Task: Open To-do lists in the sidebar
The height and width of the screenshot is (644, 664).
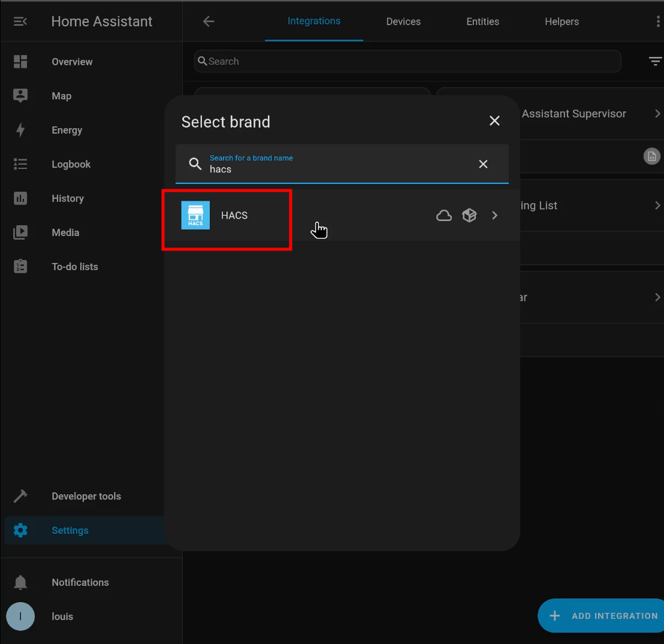Action: pyautogui.click(x=91, y=267)
